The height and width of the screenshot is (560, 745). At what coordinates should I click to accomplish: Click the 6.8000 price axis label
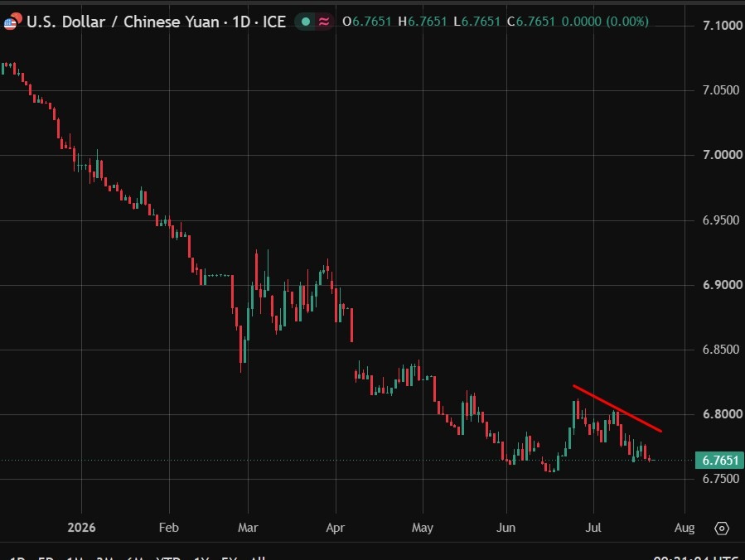722,414
